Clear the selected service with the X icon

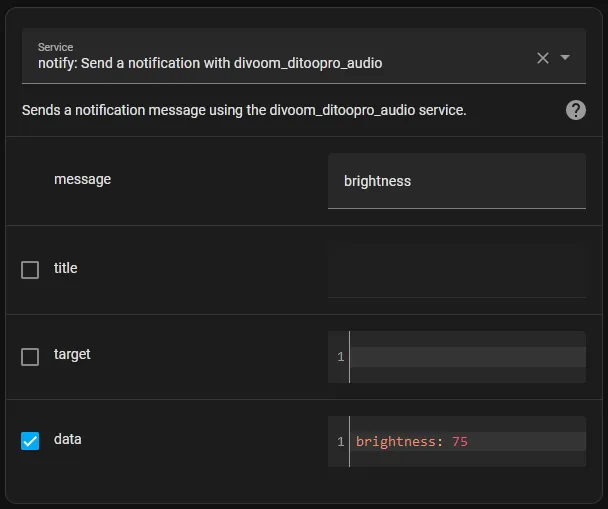coord(542,58)
